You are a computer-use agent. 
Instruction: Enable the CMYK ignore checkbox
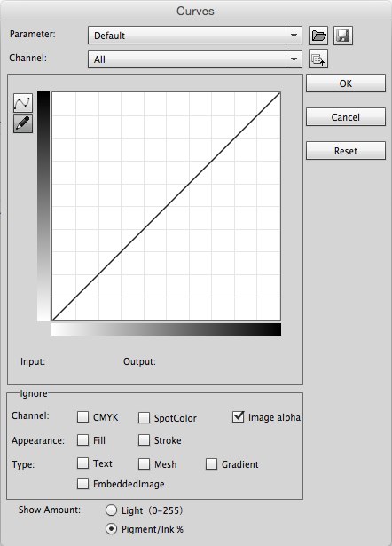82,416
